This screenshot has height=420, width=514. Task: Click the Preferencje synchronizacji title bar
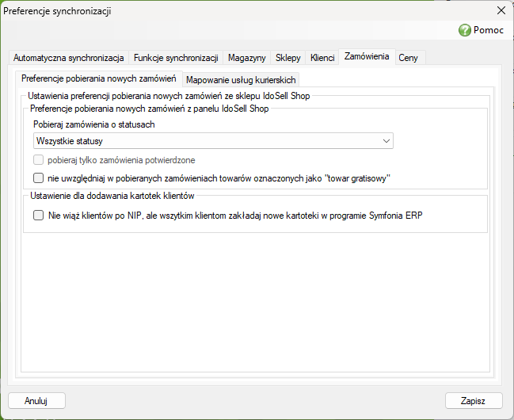[x=230, y=11]
